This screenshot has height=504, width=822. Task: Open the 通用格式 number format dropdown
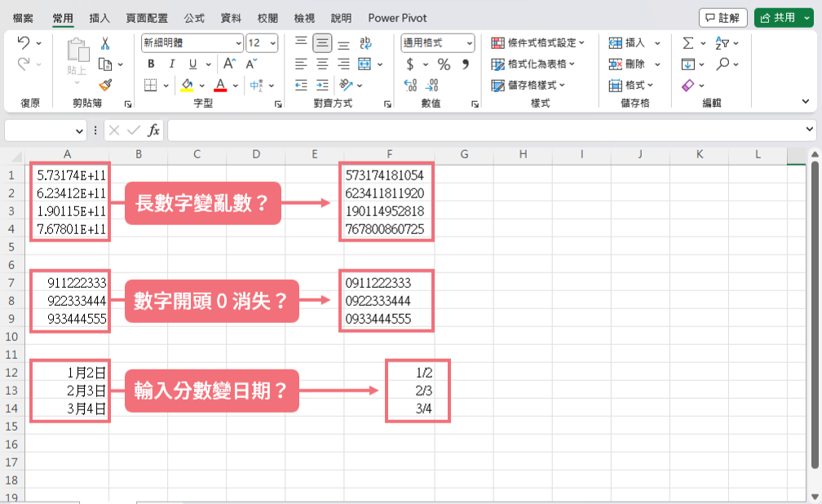click(469, 42)
